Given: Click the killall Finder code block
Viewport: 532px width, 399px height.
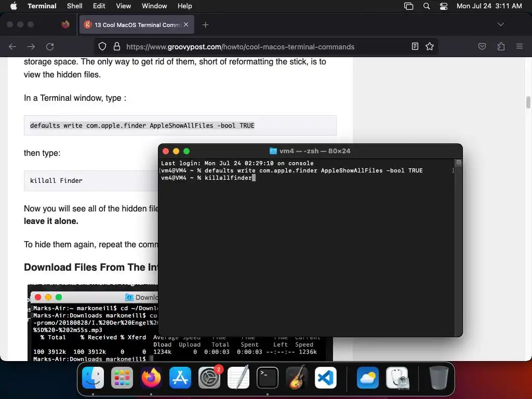Looking at the screenshot, I should [91, 180].
